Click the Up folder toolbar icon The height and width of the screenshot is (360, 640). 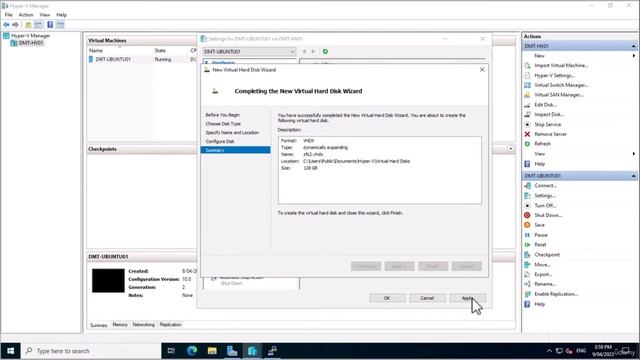pos(28,25)
